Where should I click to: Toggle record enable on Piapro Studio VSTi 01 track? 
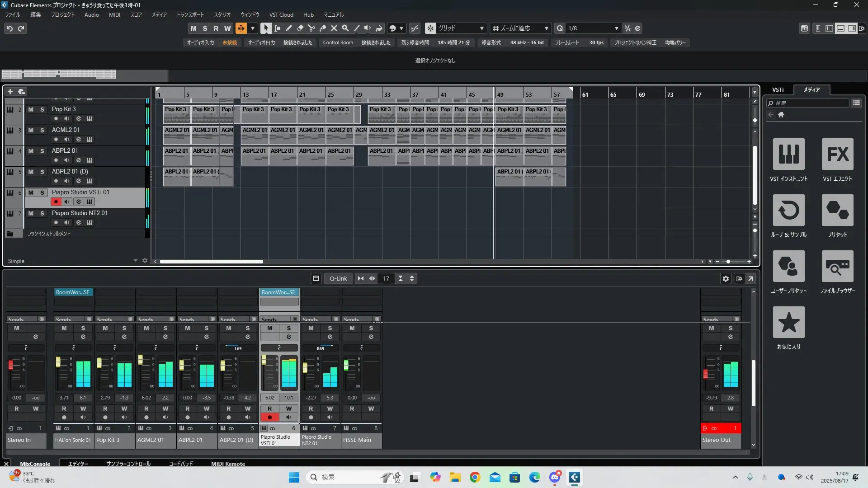(56, 202)
